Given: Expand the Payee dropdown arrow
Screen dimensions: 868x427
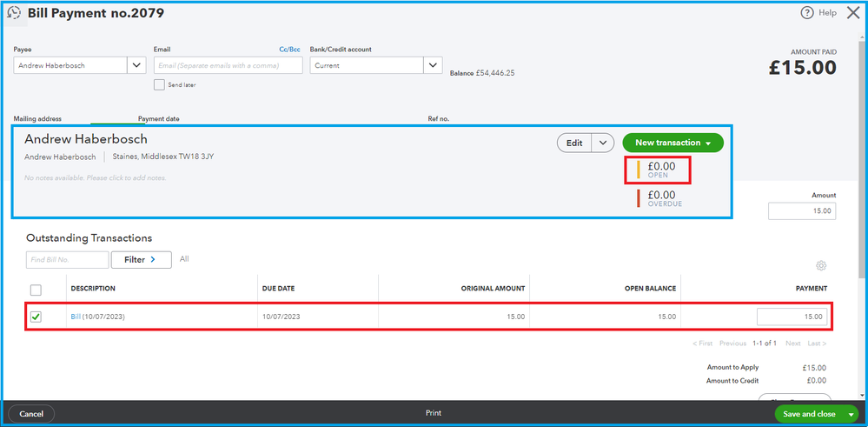Looking at the screenshot, I should [136, 65].
